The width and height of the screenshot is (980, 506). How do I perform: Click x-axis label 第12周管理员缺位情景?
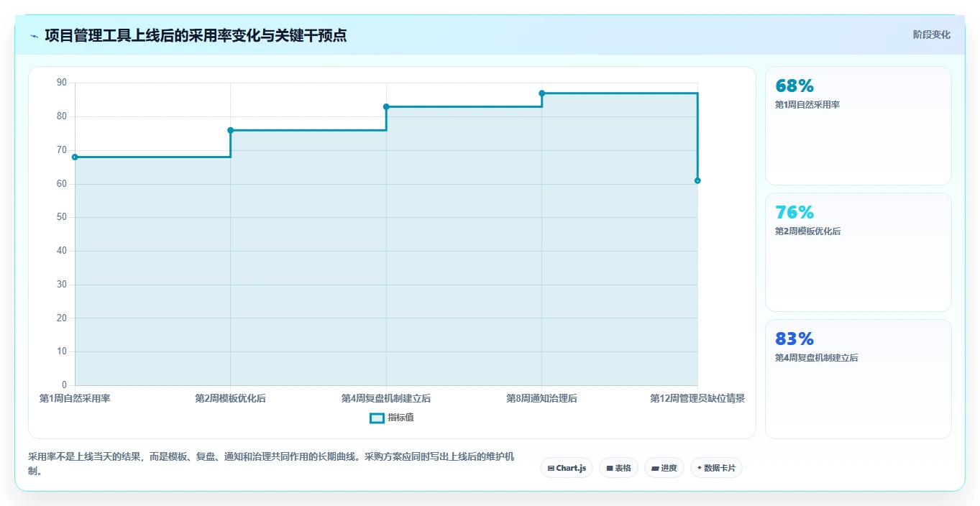coord(697,398)
